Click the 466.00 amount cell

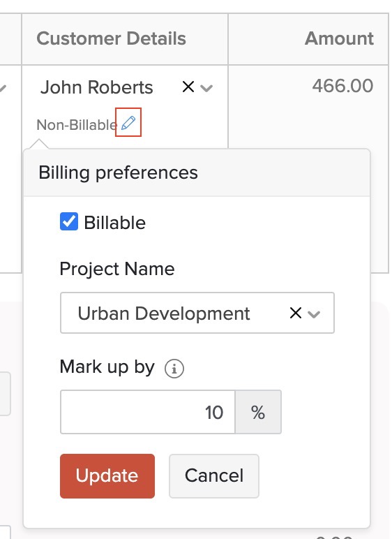[x=342, y=86]
